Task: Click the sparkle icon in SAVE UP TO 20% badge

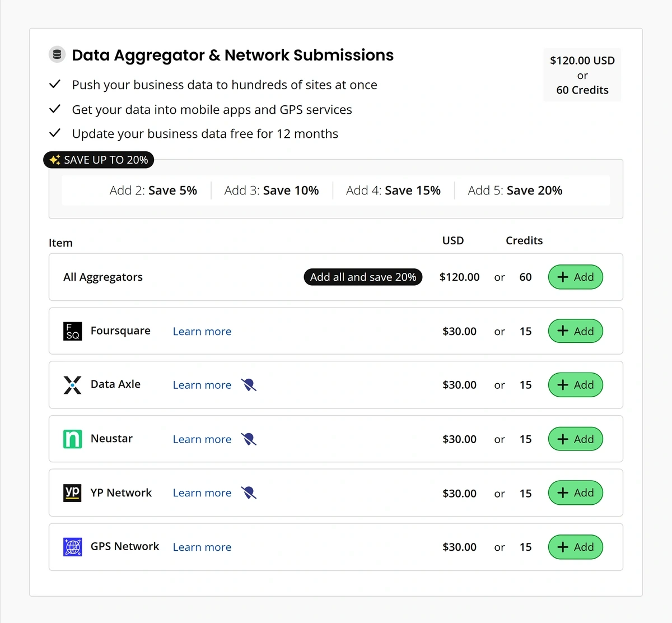Action: [x=55, y=160]
